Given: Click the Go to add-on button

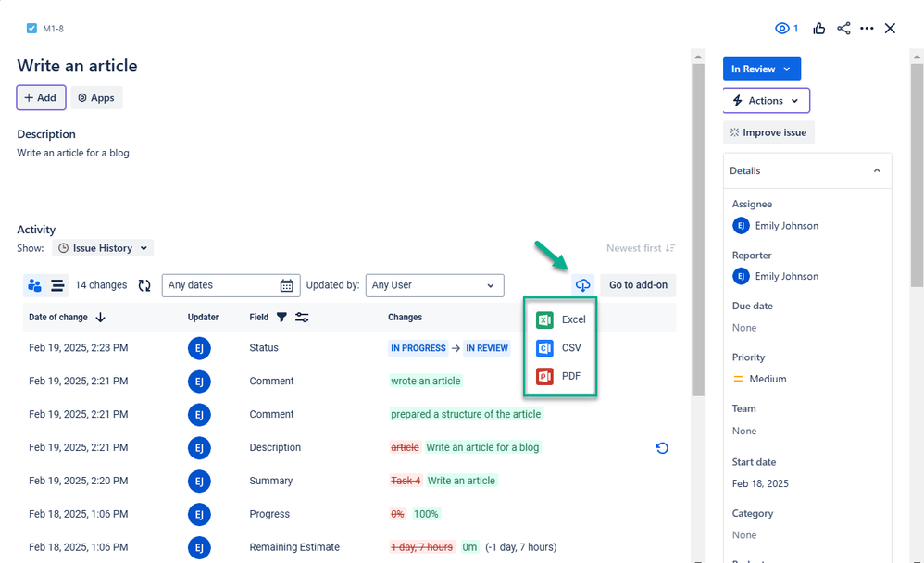Looking at the screenshot, I should pyautogui.click(x=637, y=285).
